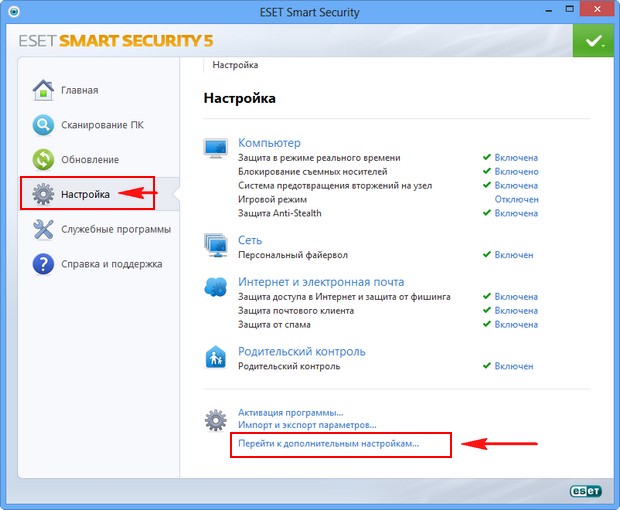
Task: Maximize the ESET Smart Security window
Action: [569, 9]
